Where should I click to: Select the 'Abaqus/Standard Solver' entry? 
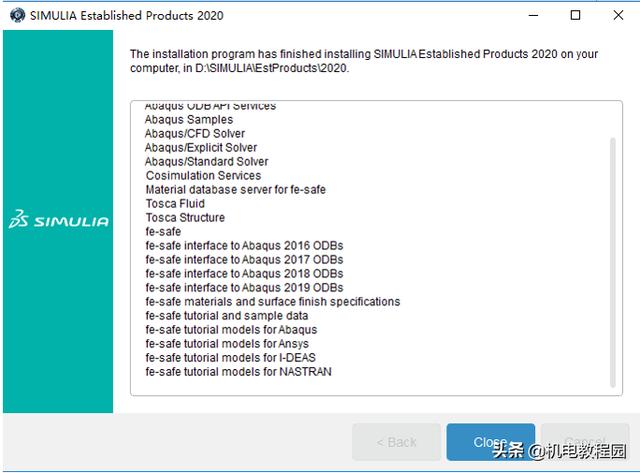pyautogui.click(x=207, y=162)
